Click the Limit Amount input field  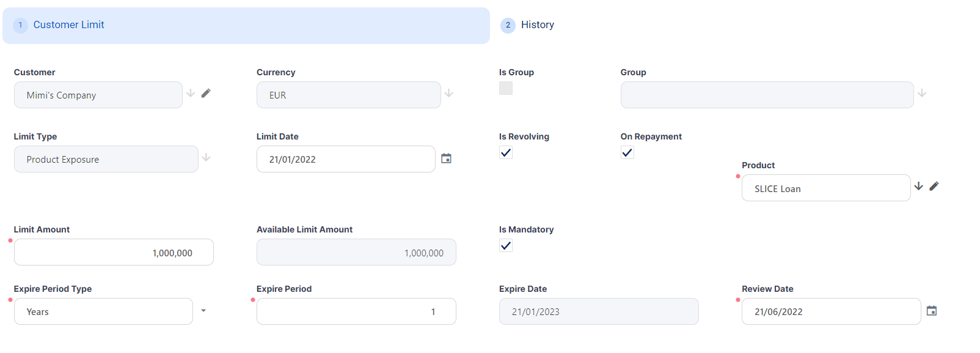(x=114, y=253)
